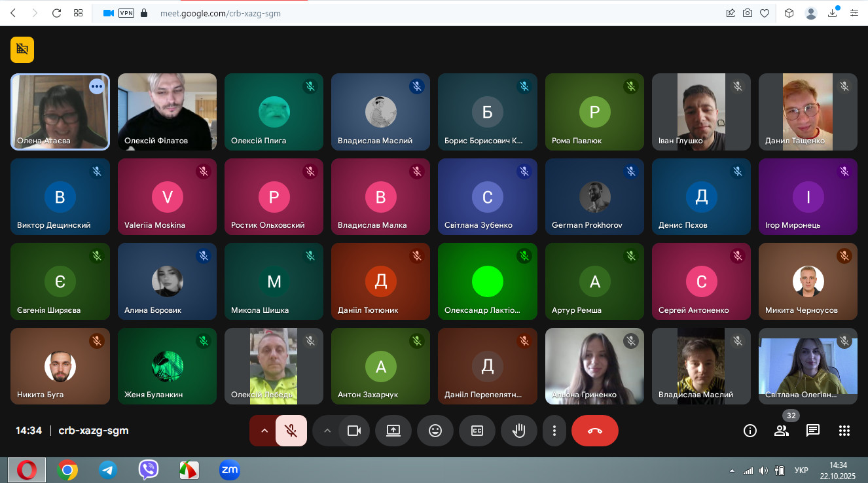
Task: Toggle closed captions
Action: pyautogui.click(x=477, y=431)
